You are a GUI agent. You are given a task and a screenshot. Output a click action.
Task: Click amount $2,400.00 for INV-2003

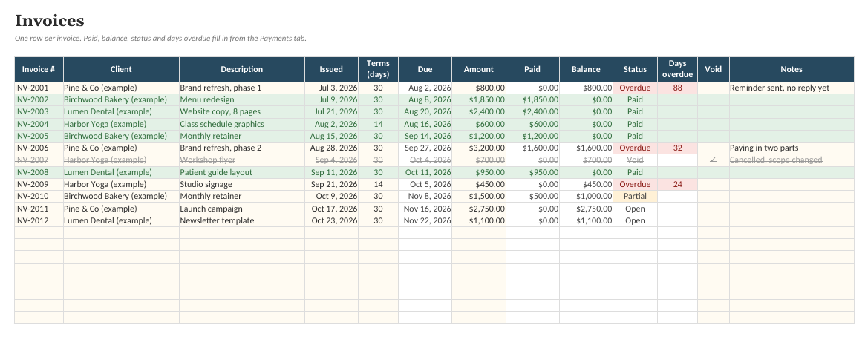[479, 112]
